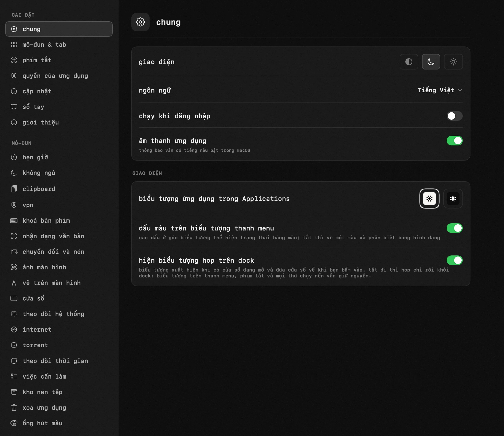504x436 pixels.
Task: Open khoá bàn phím label in sidebar
Action: 46,221
